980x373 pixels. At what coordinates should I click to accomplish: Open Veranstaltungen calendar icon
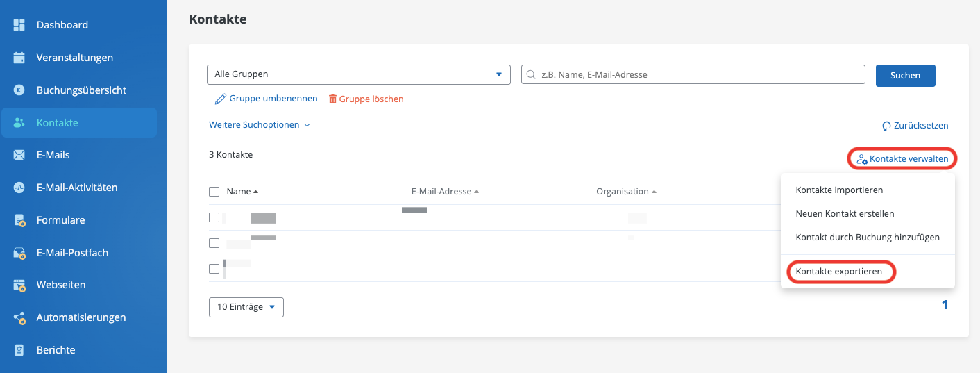click(19, 58)
